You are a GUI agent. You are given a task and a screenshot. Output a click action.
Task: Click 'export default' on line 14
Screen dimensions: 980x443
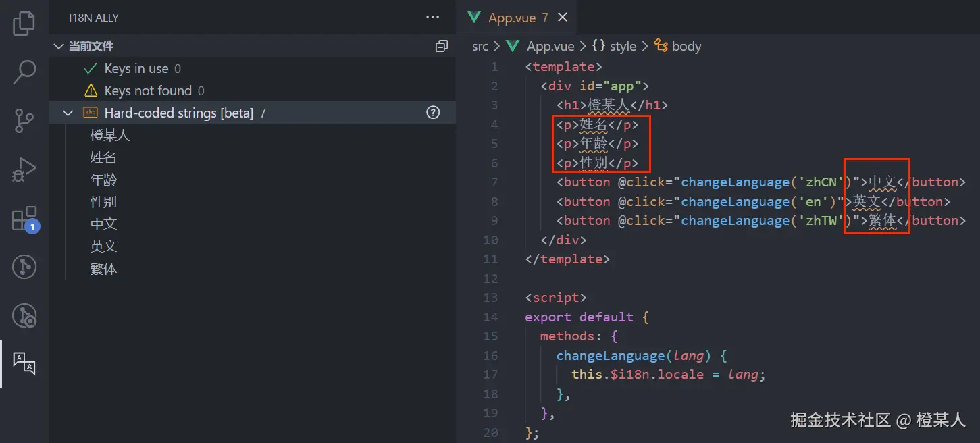pyautogui.click(x=579, y=317)
